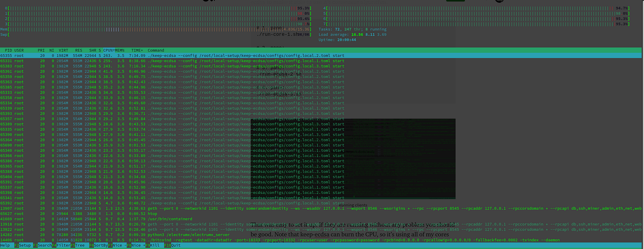Click TIME+ value 4:30.63 of geth
The image size is (644, 249).
138,208
